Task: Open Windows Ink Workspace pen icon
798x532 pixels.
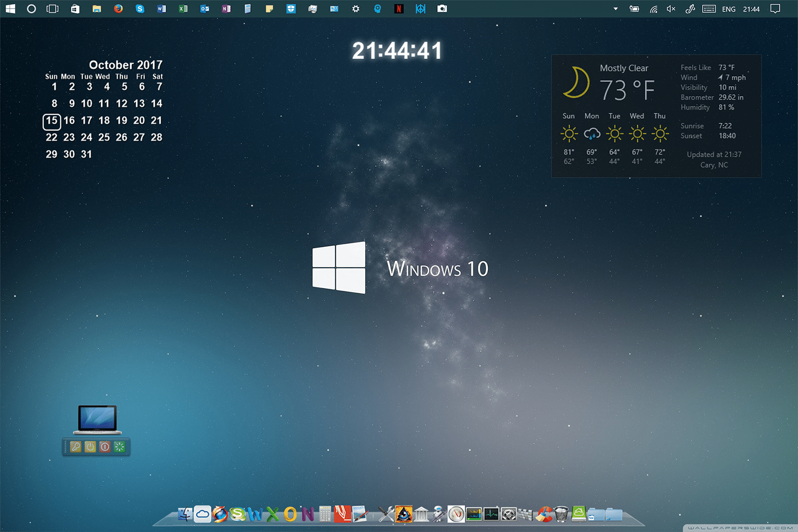Action: click(690, 8)
